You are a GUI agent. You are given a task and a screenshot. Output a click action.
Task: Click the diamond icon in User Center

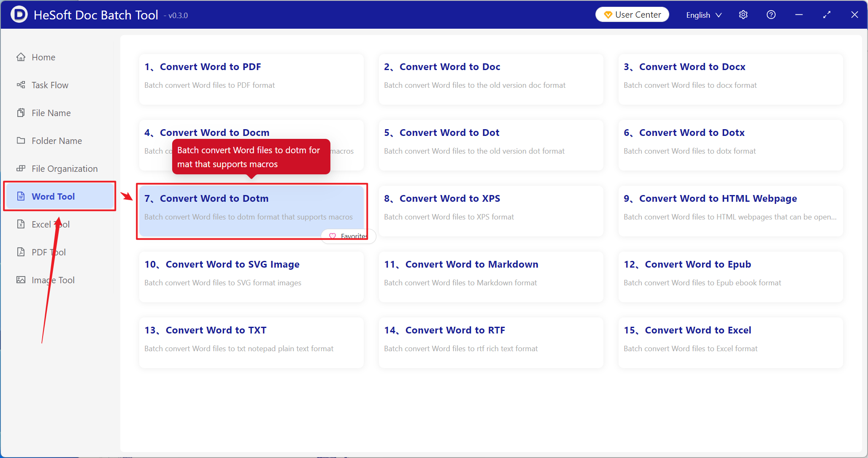point(608,15)
